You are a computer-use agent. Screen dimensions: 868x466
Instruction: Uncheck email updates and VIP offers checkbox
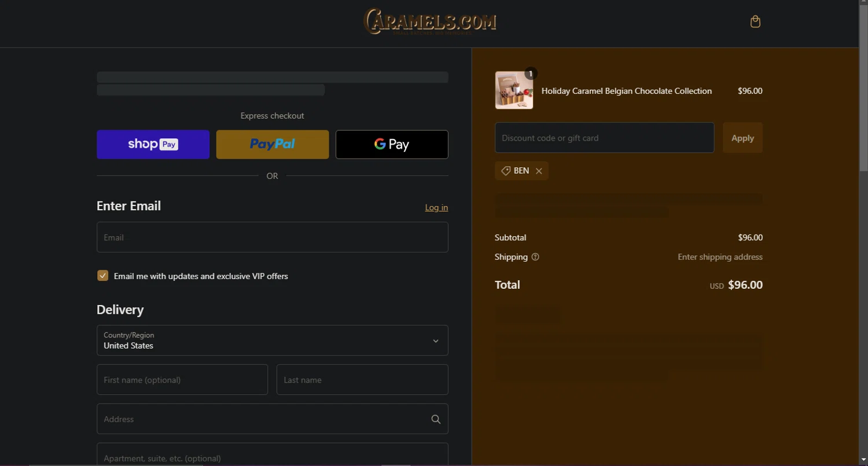(102, 276)
